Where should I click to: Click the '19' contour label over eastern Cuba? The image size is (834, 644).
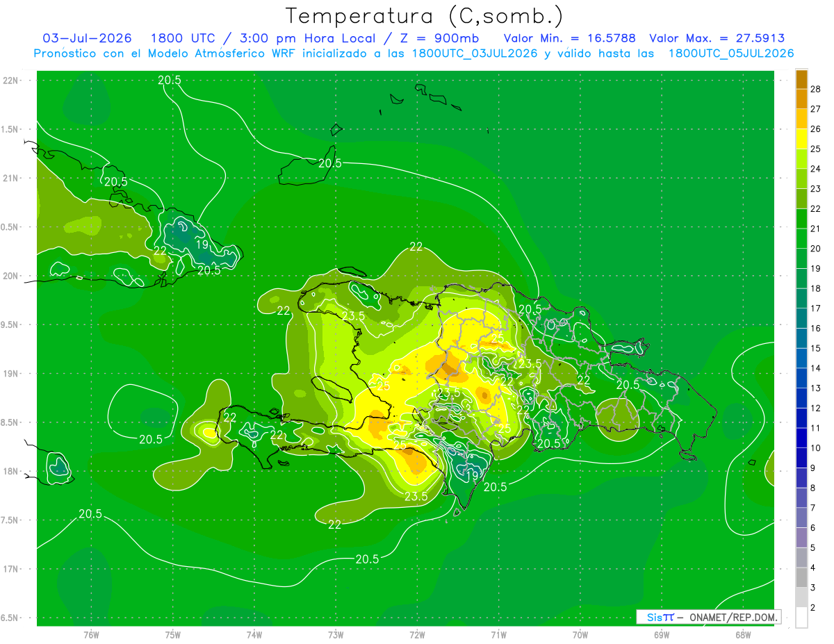coord(202,245)
